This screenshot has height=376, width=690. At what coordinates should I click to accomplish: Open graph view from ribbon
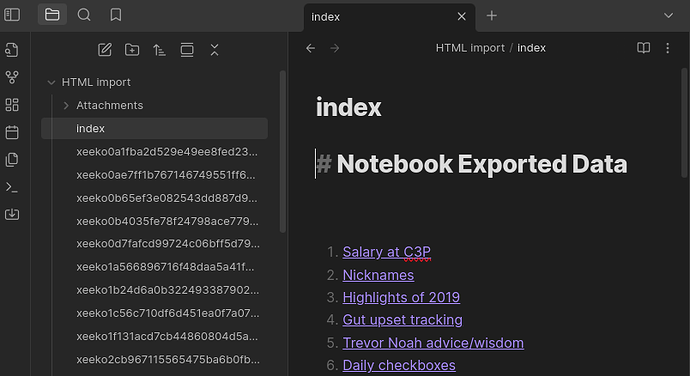(x=12, y=77)
